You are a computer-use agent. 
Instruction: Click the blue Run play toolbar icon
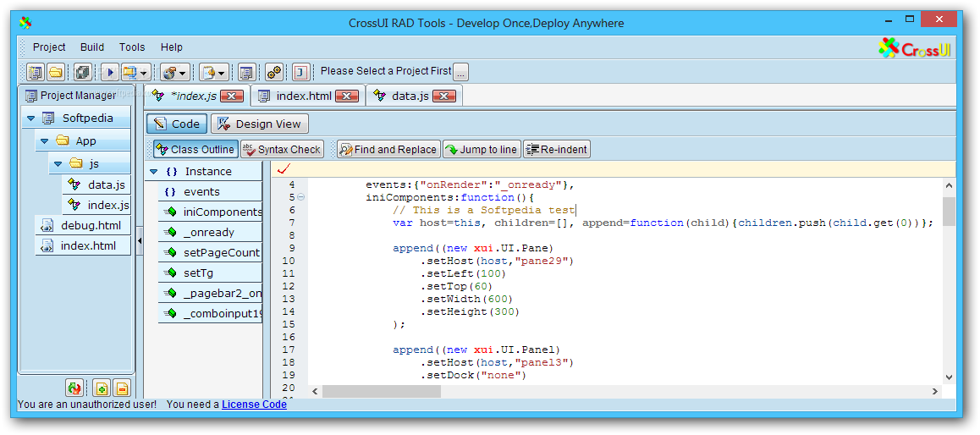tap(110, 72)
